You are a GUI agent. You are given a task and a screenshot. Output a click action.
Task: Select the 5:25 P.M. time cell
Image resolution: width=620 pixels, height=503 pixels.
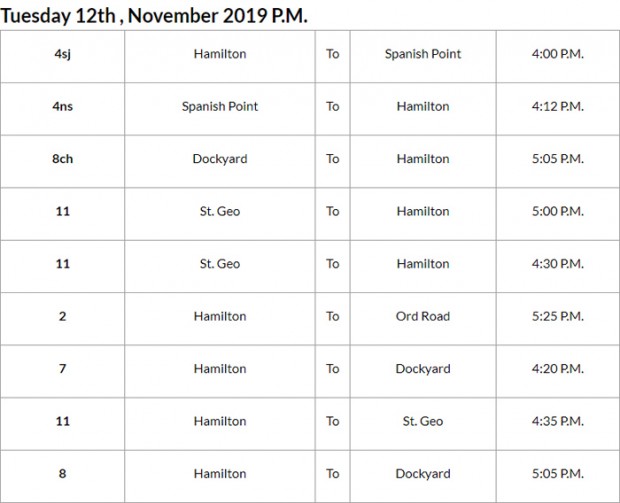[x=558, y=316]
